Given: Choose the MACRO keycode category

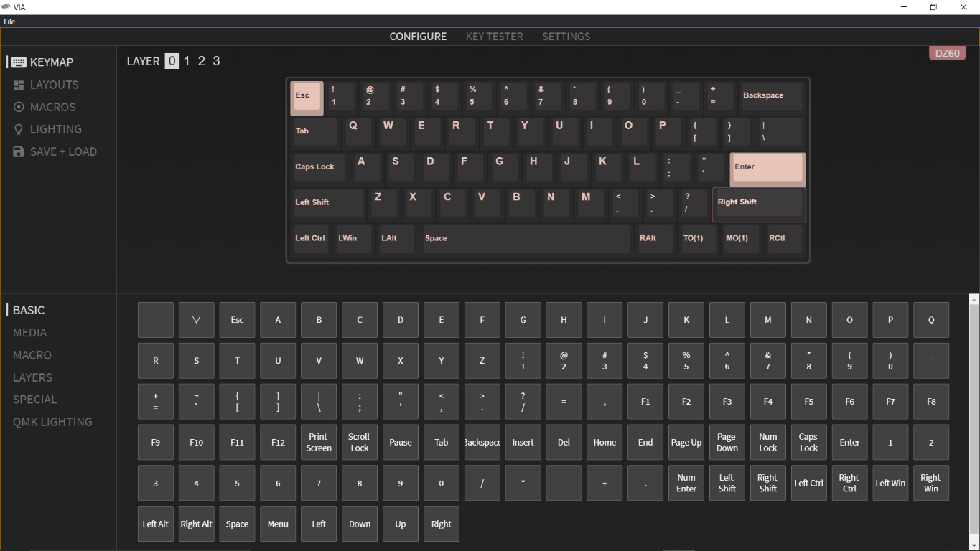Looking at the screenshot, I should [x=32, y=355].
